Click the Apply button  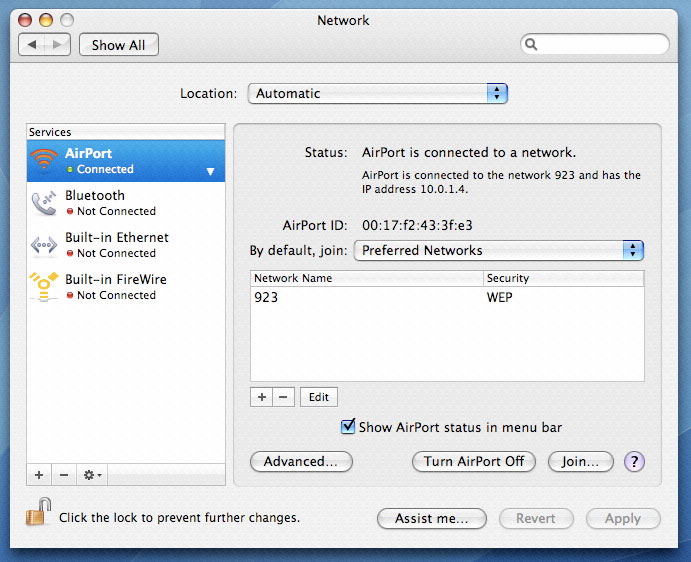click(x=623, y=518)
